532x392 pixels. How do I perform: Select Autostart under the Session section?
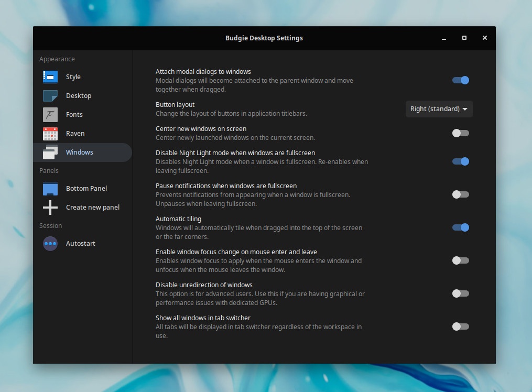tap(80, 243)
